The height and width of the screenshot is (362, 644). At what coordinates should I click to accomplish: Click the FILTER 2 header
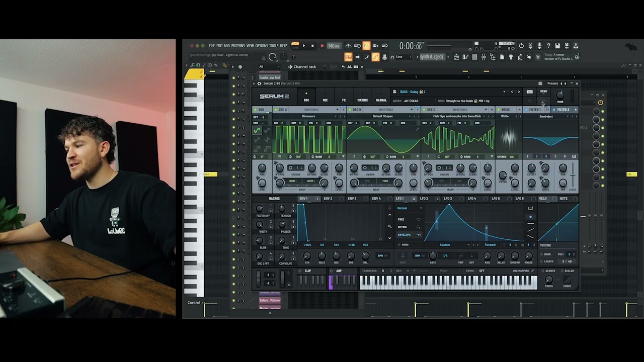562,110
